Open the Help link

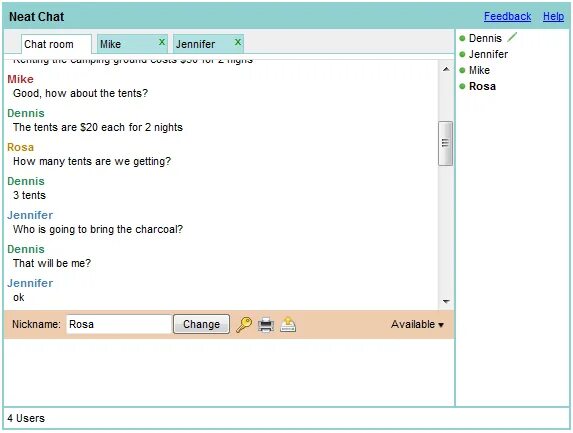point(553,16)
